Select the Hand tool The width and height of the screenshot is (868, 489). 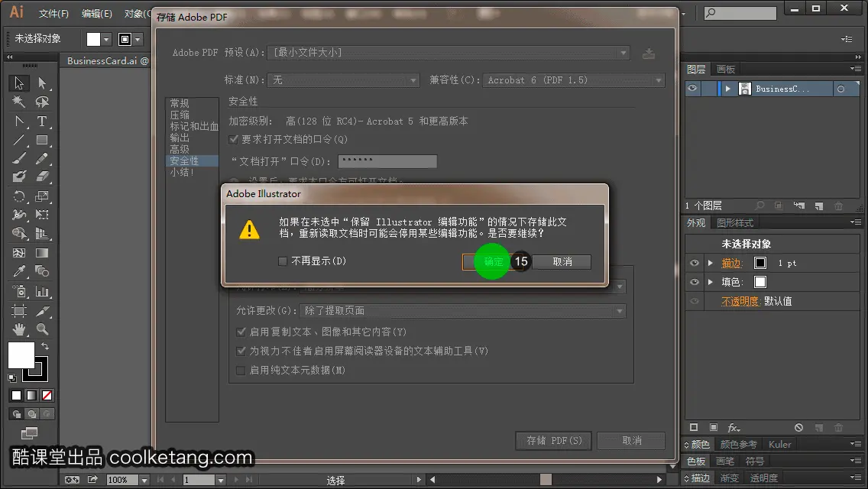pos(19,329)
